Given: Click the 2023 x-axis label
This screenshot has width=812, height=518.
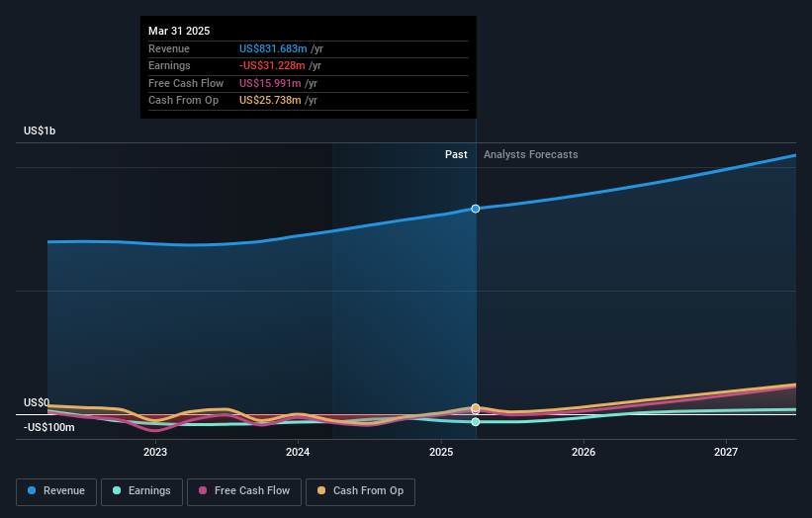Looking at the screenshot, I should 155,452.
